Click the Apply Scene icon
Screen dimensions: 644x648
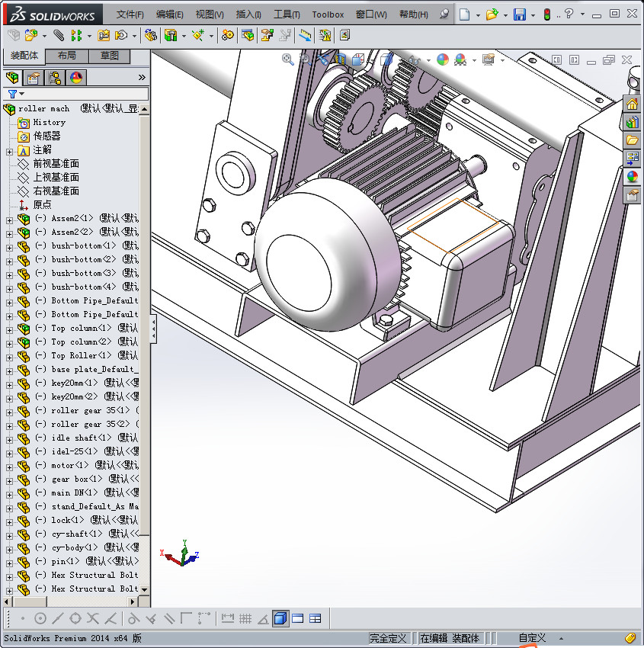(x=460, y=60)
